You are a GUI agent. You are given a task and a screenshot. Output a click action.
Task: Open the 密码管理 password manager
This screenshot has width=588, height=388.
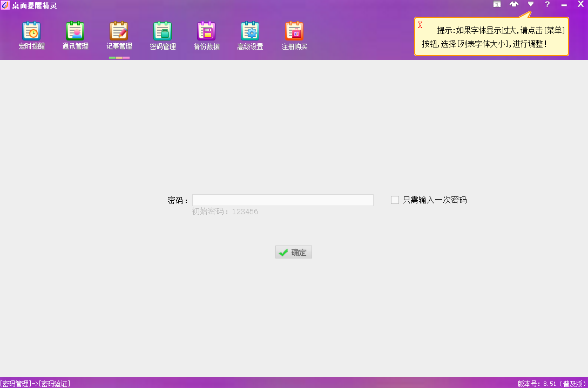pos(163,36)
